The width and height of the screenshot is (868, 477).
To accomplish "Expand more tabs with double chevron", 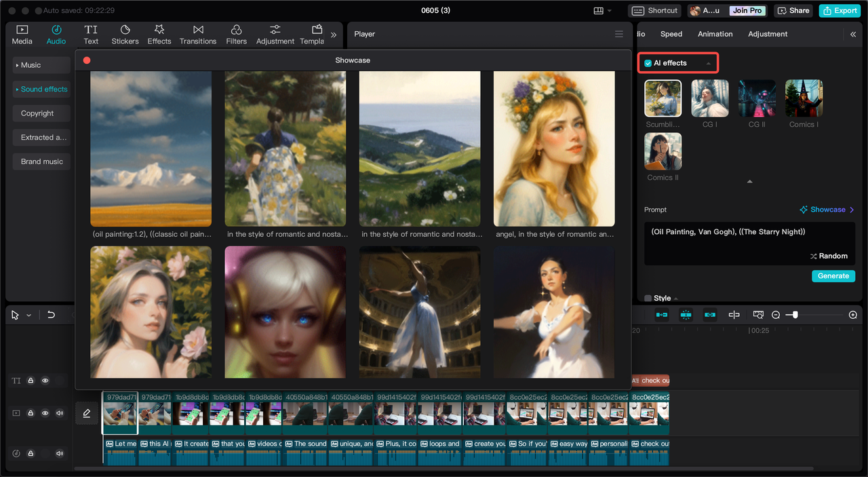I will (x=334, y=35).
